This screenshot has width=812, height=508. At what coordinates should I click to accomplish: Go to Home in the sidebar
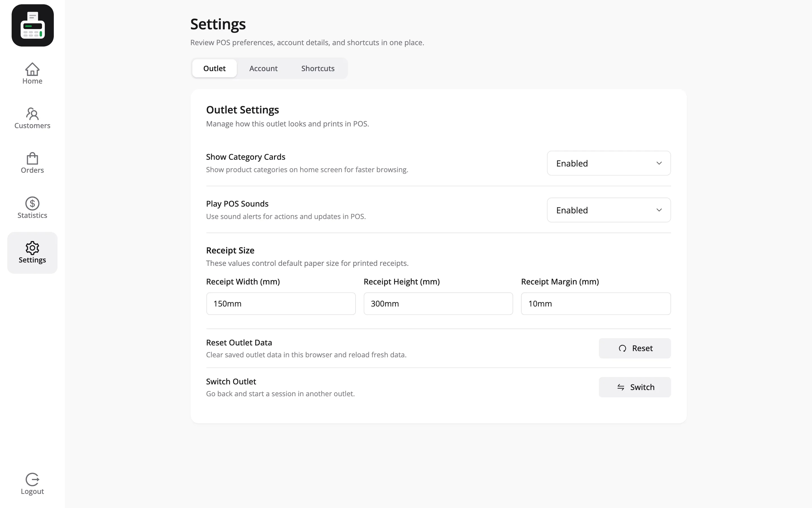point(32,74)
